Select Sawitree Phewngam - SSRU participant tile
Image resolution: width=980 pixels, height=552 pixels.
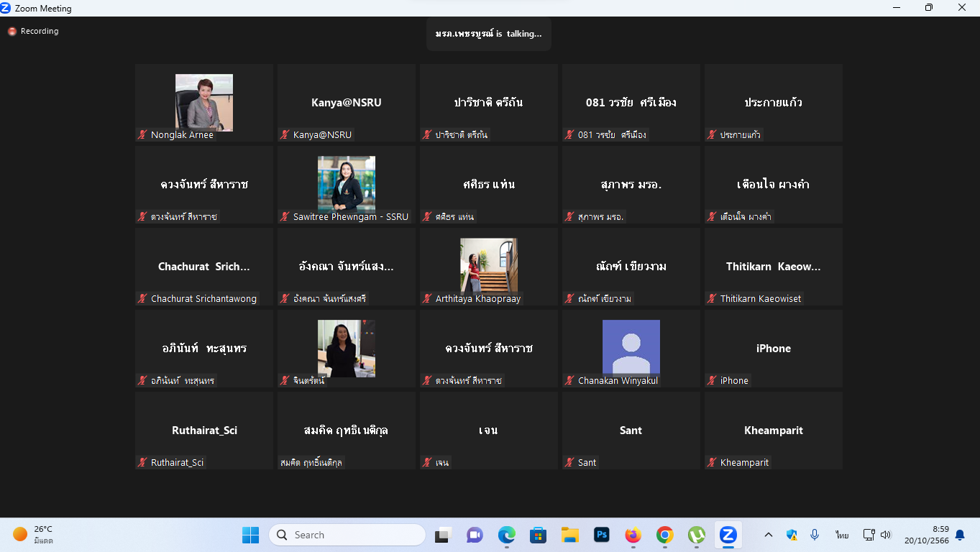[x=347, y=185]
